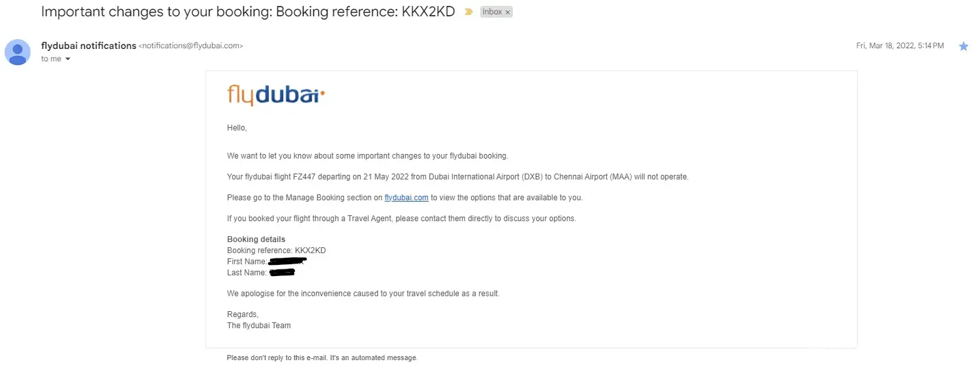
Task: Expand recipient details arrow beside "to me"
Action: (x=67, y=59)
